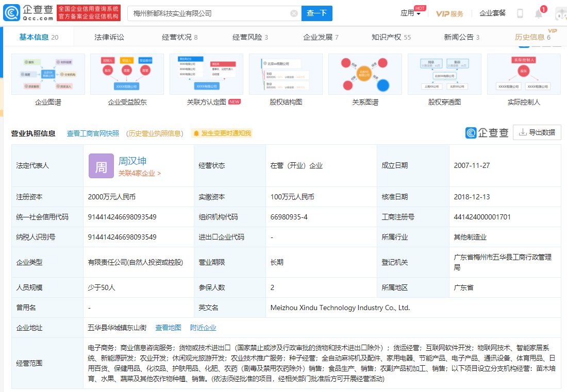Screen dimensions: 567x392
Task: Switch to the 法律诉讼 tab
Action: (x=109, y=37)
